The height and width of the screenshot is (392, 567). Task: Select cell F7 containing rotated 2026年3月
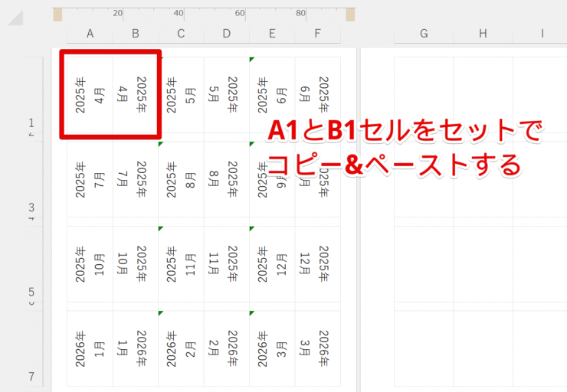tap(318, 348)
